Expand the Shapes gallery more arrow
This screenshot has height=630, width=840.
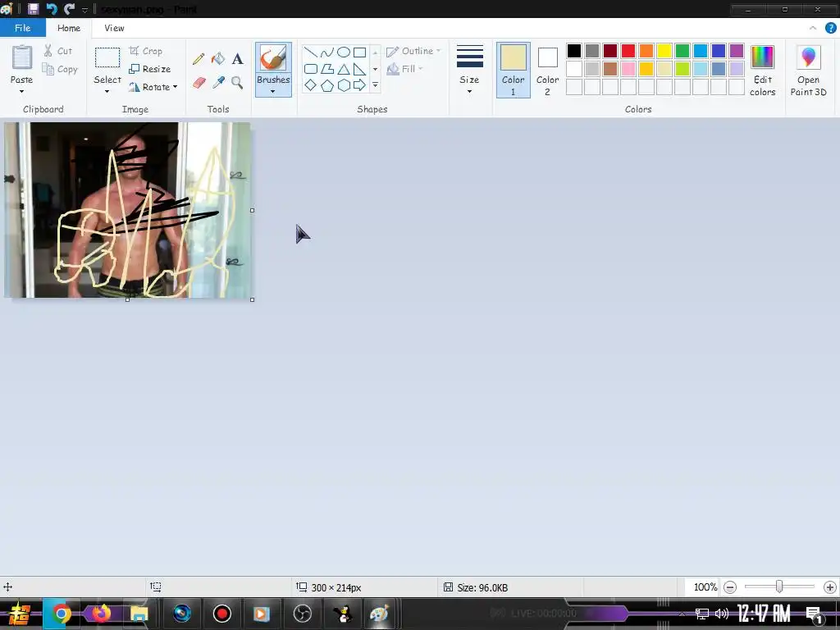(375, 85)
